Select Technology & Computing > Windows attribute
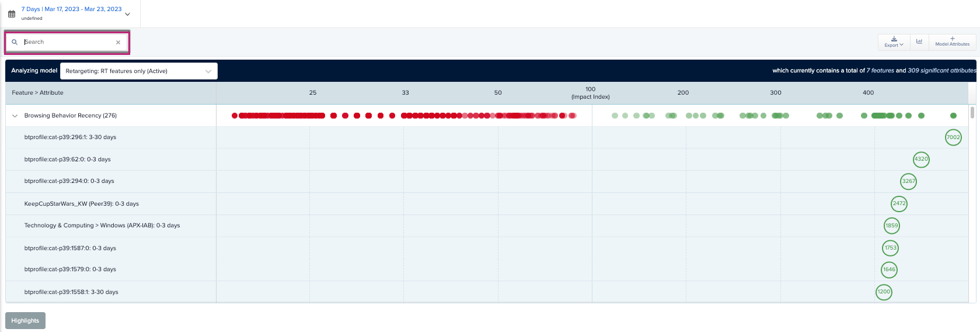 click(x=102, y=226)
